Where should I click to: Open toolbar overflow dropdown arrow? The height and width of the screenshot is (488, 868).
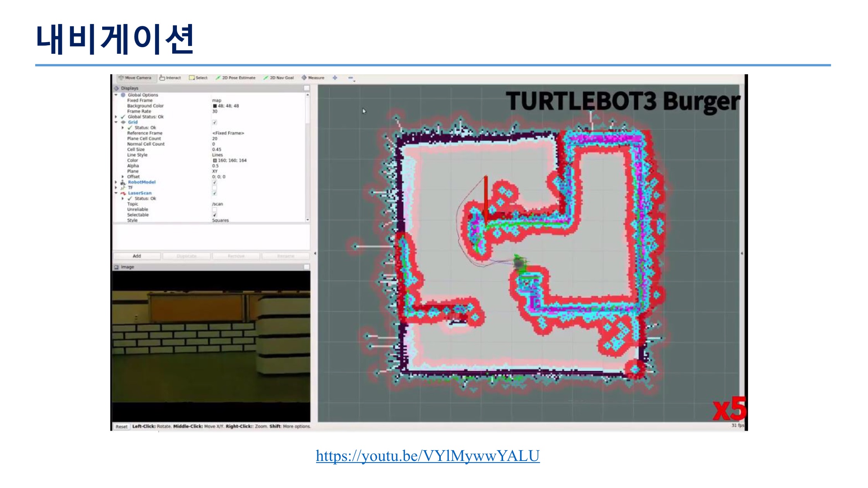point(354,81)
